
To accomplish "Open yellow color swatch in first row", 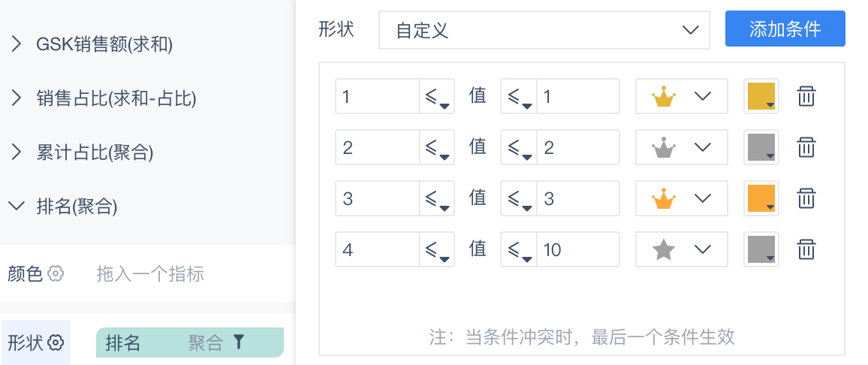I will pyautogui.click(x=761, y=96).
